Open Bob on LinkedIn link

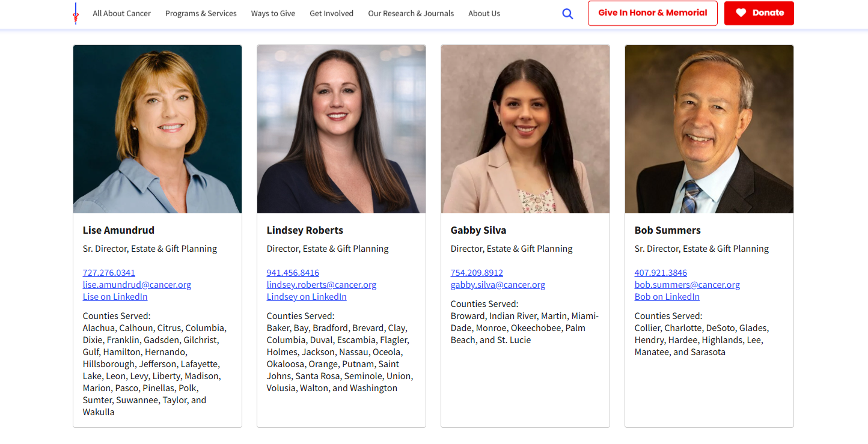pyautogui.click(x=667, y=297)
